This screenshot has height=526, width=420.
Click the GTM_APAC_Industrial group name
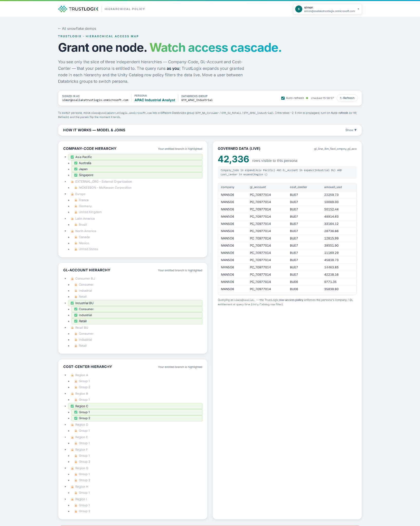click(197, 100)
